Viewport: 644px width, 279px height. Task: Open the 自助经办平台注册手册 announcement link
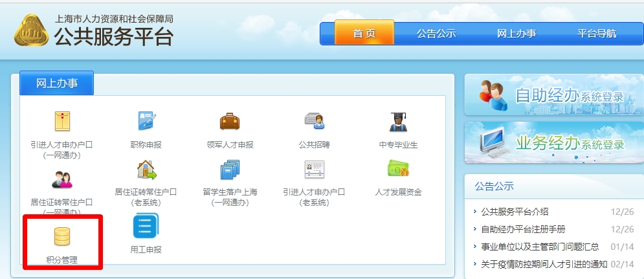click(x=523, y=229)
